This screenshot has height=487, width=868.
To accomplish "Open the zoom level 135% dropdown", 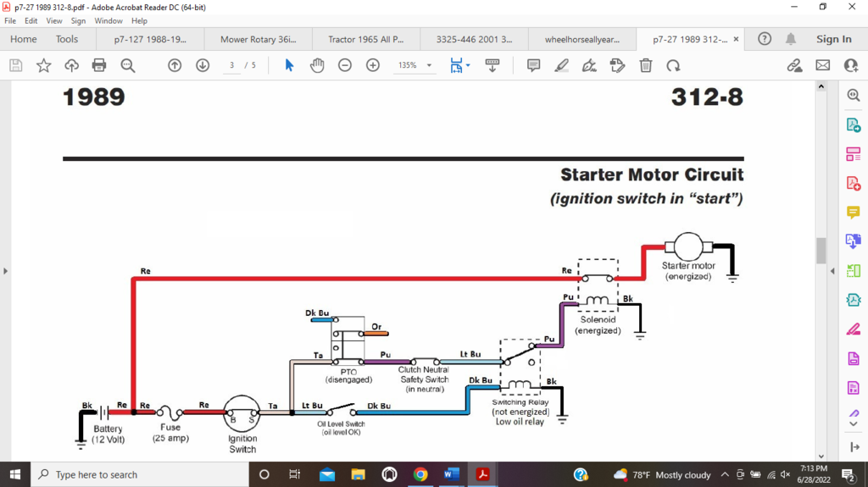I will [x=416, y=65].
